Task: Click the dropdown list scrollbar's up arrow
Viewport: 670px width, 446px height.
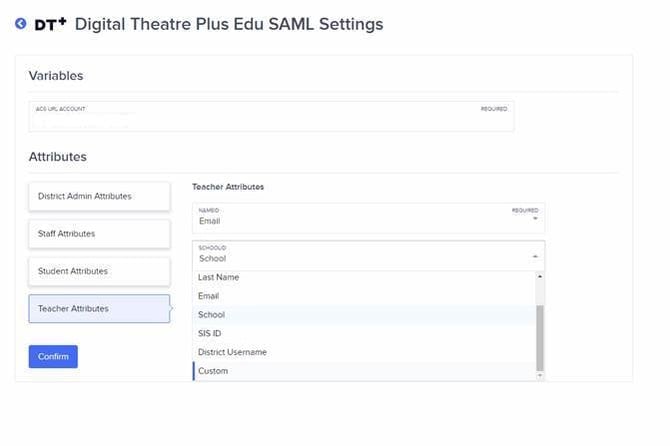Action: (x=540, y=276)
